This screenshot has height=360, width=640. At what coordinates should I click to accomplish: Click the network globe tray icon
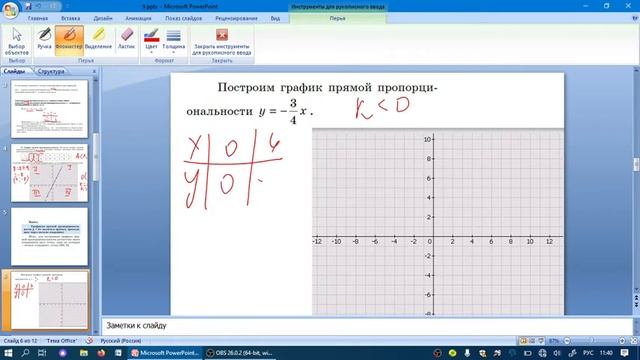542,353
